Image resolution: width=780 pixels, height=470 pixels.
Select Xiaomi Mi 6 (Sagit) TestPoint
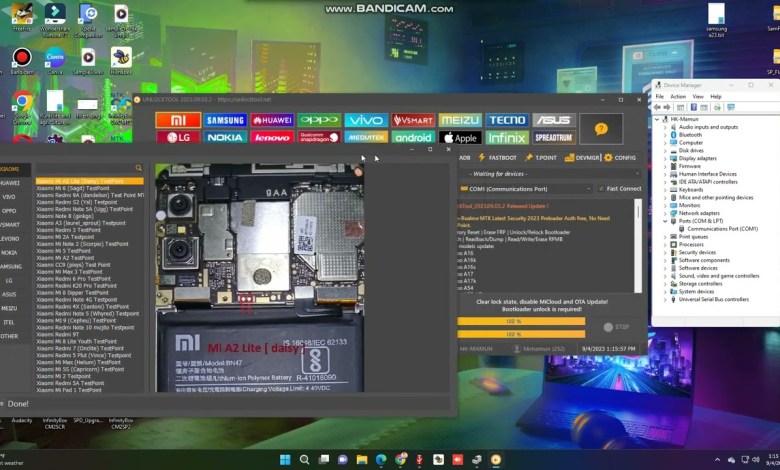73,188
